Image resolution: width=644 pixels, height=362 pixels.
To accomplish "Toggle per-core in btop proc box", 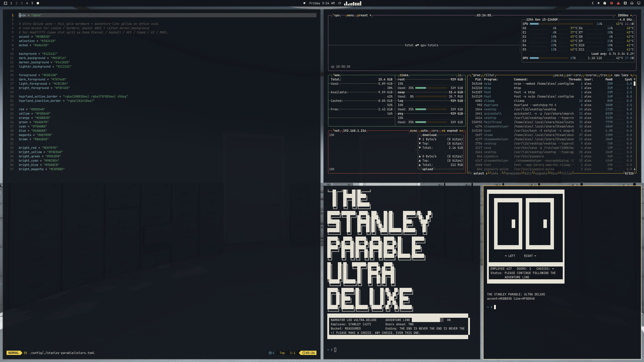I will [x=574, y=75].
